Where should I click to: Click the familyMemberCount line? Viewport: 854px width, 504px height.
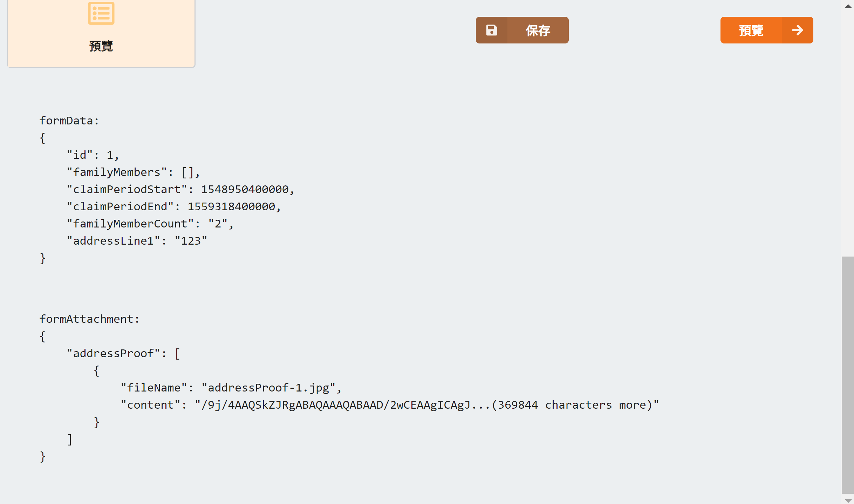pos(150,224)
